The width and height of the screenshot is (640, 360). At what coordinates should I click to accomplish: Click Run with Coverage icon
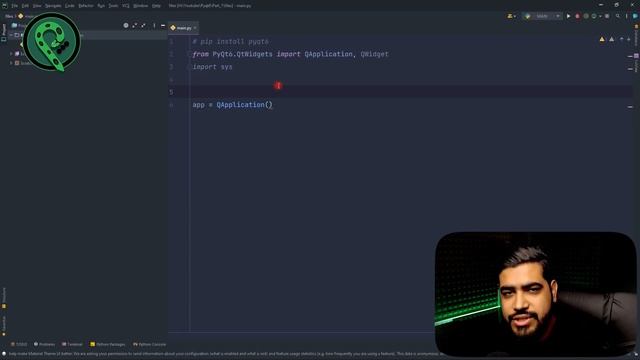[586, 16]
